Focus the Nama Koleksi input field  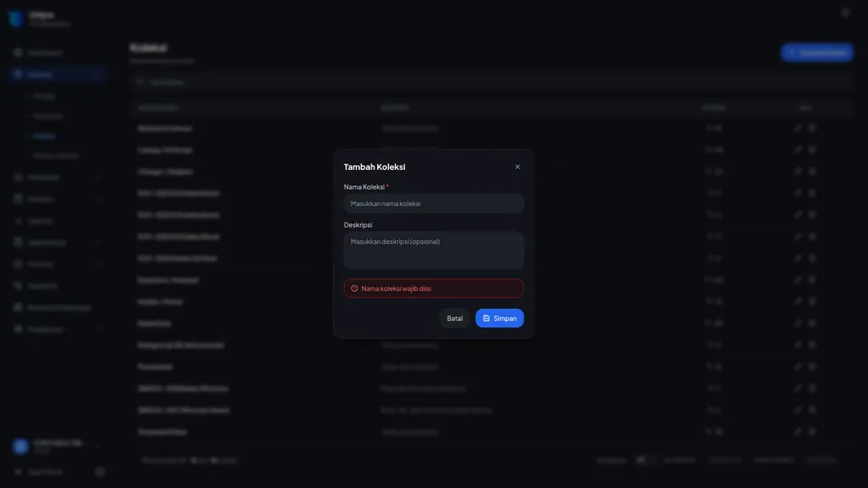tap(433, 203)
